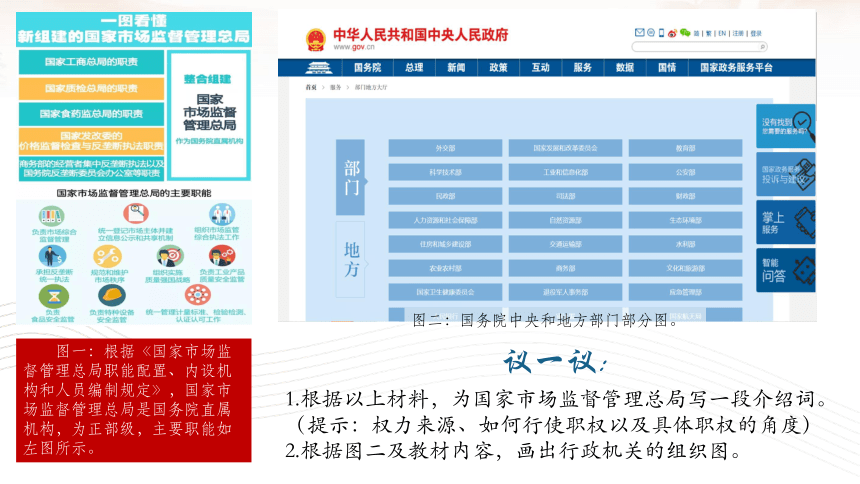Open the 生态环境部 department button
Viewport: 860px width, 484px height.
[686, 220]
